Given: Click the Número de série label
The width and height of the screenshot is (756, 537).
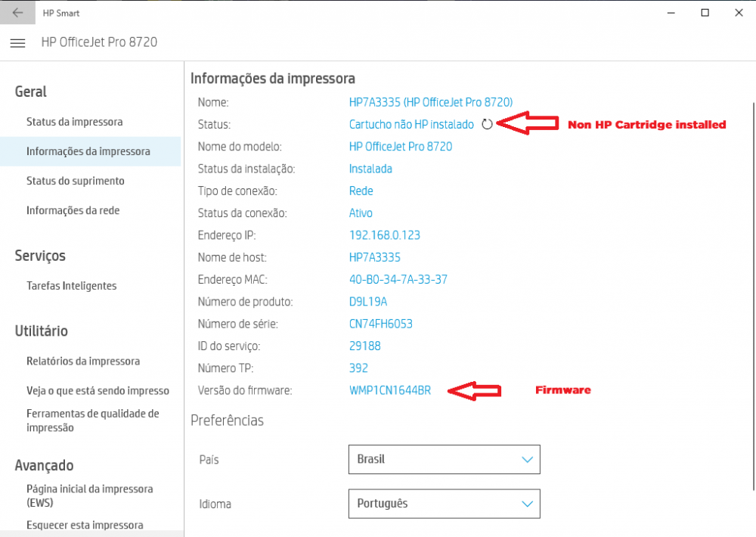Looking at the screenshot, I should click(237, 324).
